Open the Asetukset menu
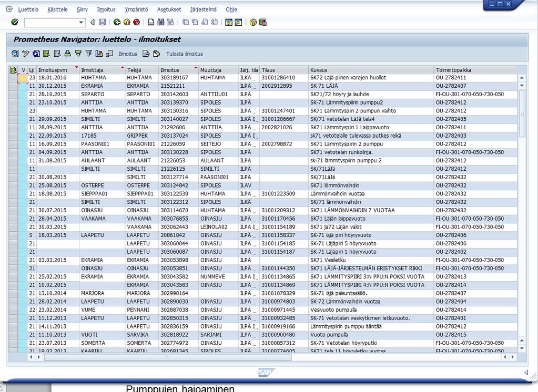Image resolution: width=538 pixels, height=392 pixels. (x=169, y=9)
